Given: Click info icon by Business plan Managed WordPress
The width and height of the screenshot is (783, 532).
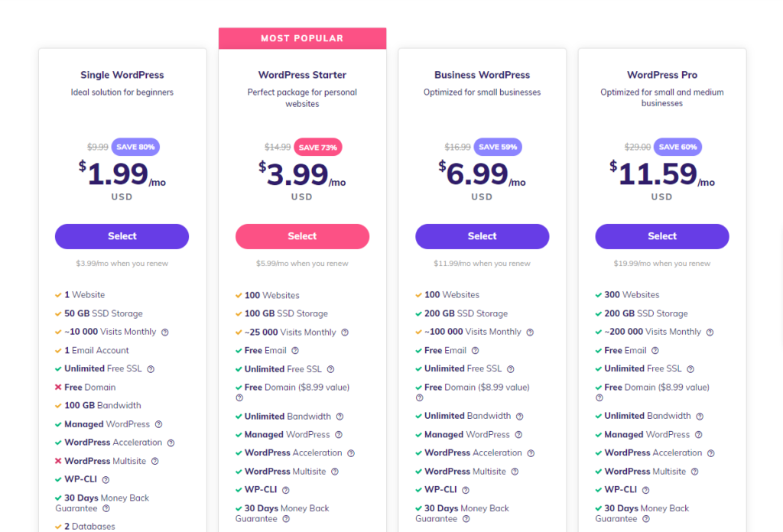Looking at the screenshot, I should click(x=518, y=435).
